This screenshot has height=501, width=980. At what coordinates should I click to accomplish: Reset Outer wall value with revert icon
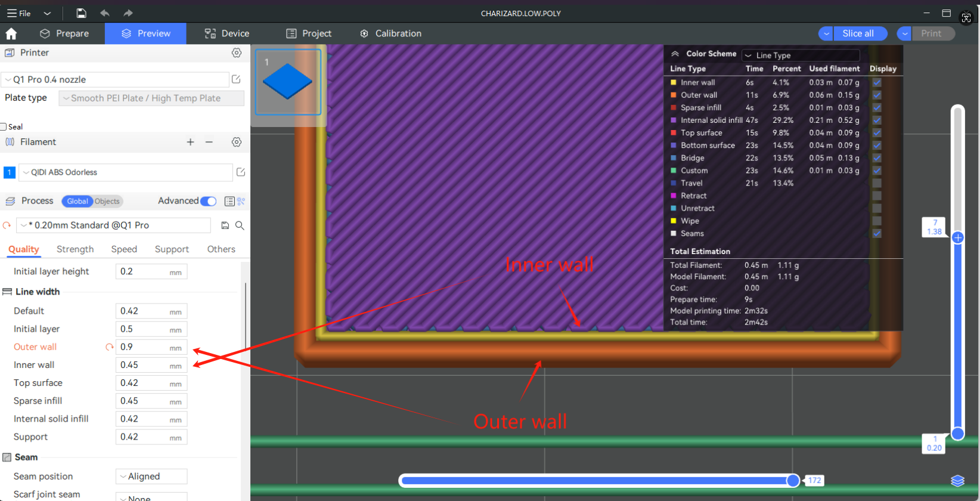[109, 347]
